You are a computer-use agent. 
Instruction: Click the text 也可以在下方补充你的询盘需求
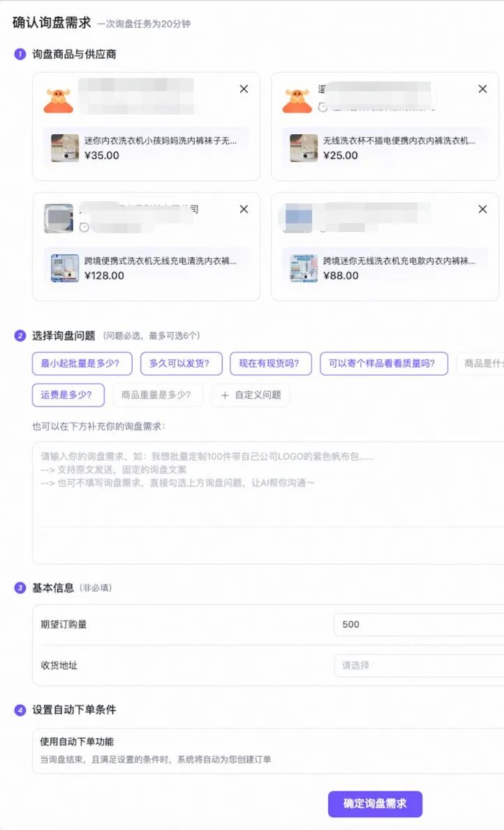click(98, 427)
